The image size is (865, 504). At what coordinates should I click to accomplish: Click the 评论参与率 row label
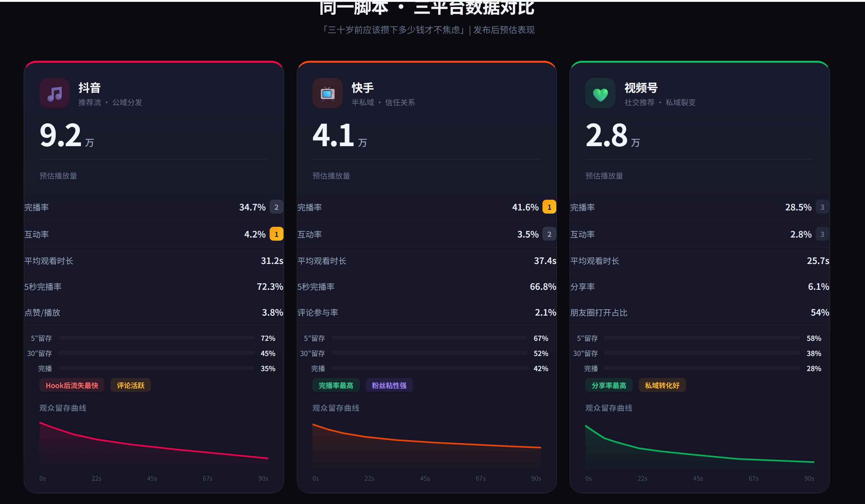pos(318,312)
